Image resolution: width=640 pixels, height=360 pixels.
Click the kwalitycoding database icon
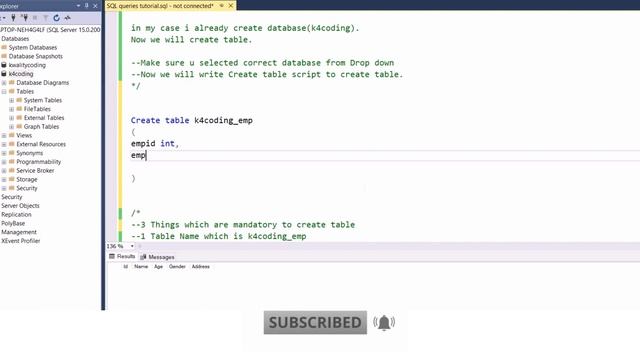coord(4,65)
